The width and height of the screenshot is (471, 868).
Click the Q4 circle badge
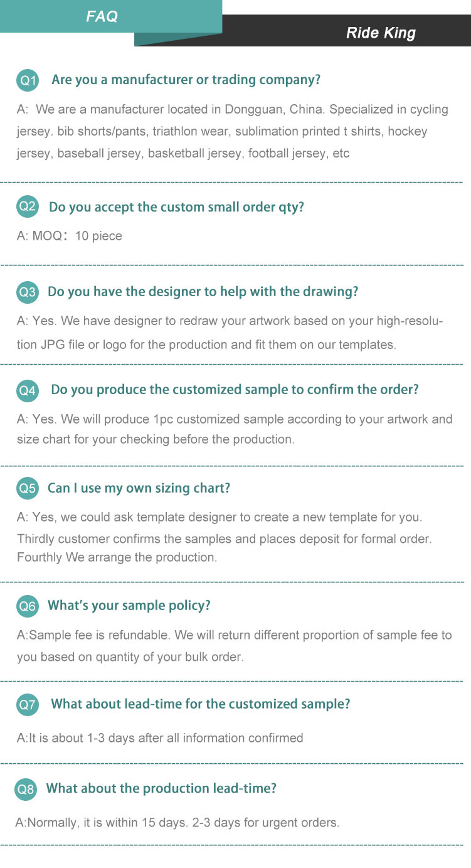pos(28,390)
